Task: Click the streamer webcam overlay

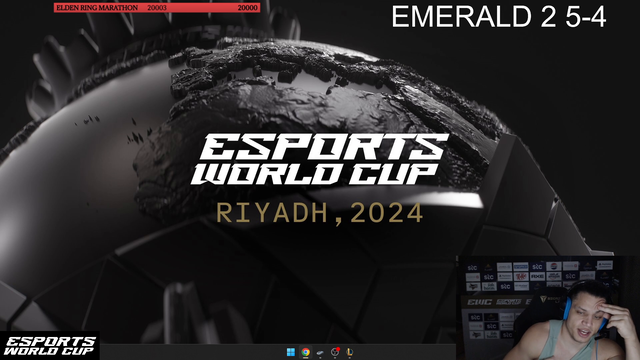Action: tap(548, 308)
